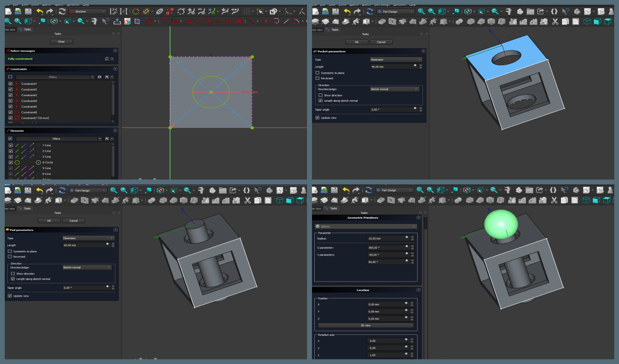Image resolution: width=619 pixels, height=364 pixels.
Task: Uncheck Length along sketch normal in Pad parameters
Action: tap(13, 279)
